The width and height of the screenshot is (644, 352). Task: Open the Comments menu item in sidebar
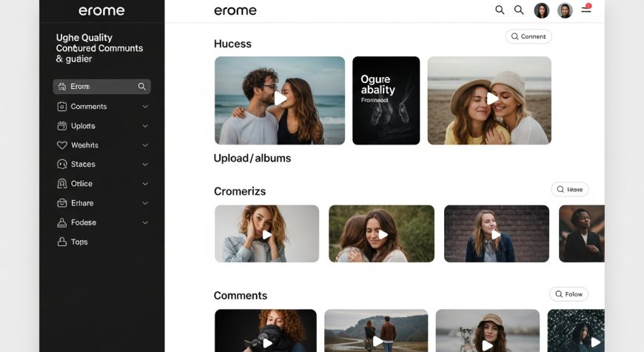coord(102,107)
